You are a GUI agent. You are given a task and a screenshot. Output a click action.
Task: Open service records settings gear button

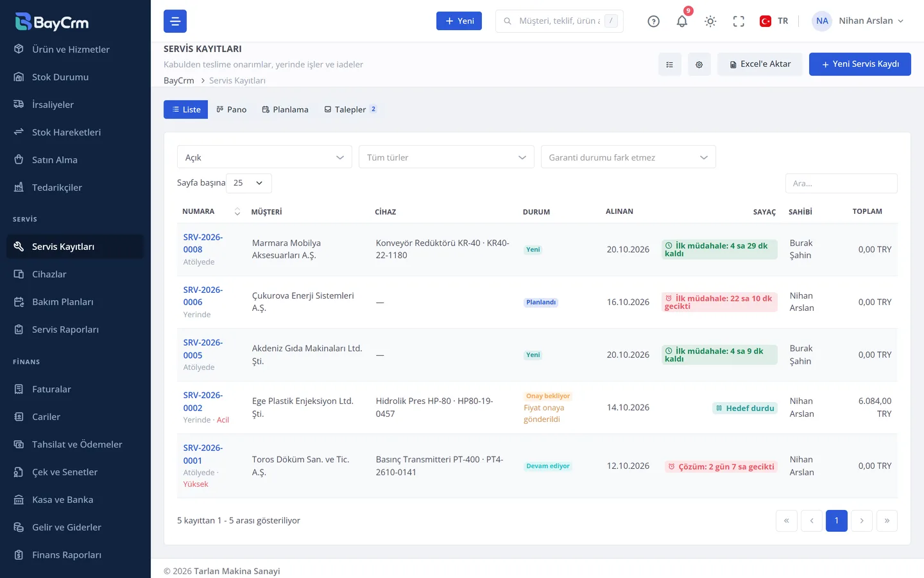point(699,64)
